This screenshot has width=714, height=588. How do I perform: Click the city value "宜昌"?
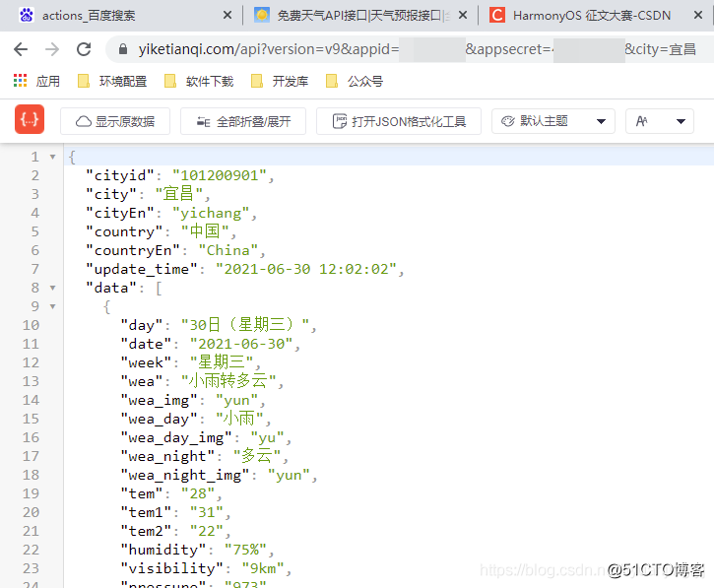point(179,194)
